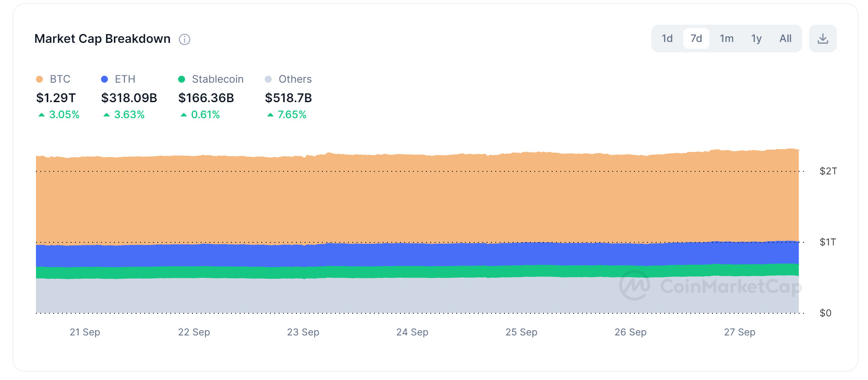868x380 pixels.
Task: Click the Others value $518.7B
Action: coord(289,98)
